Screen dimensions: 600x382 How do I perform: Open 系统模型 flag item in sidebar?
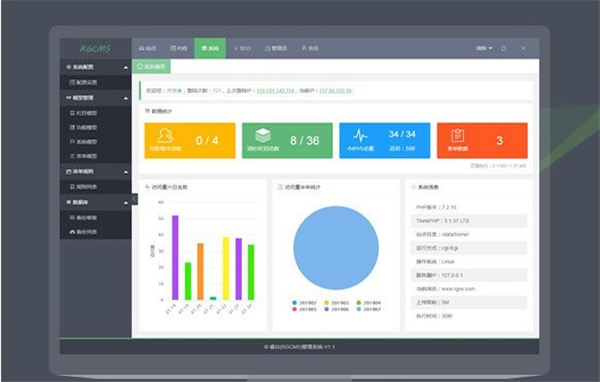95,142
